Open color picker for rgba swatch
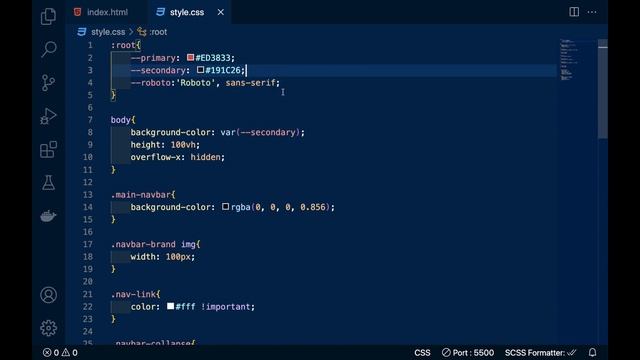The height and width of the screenshot is (360, 640). (225, 207)
